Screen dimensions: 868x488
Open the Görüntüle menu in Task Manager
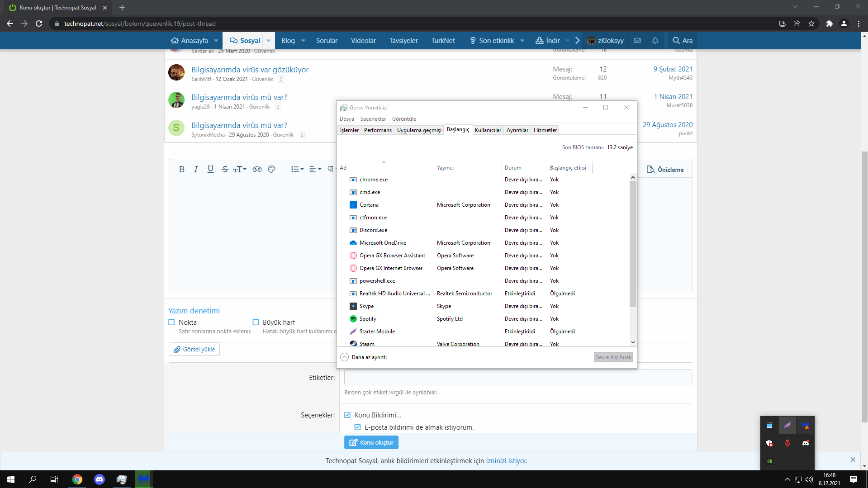404,119
